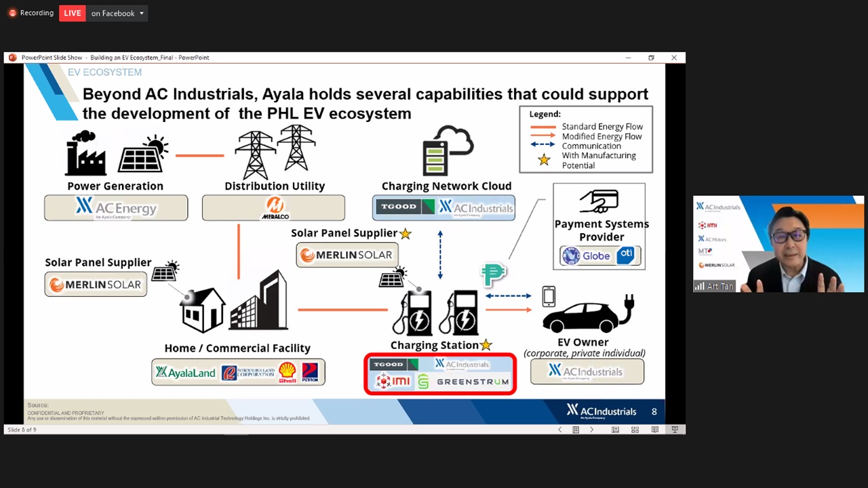The image size is (868, 488).
Task: Click the 'Legend:' heading
Action: pos(545,114)
